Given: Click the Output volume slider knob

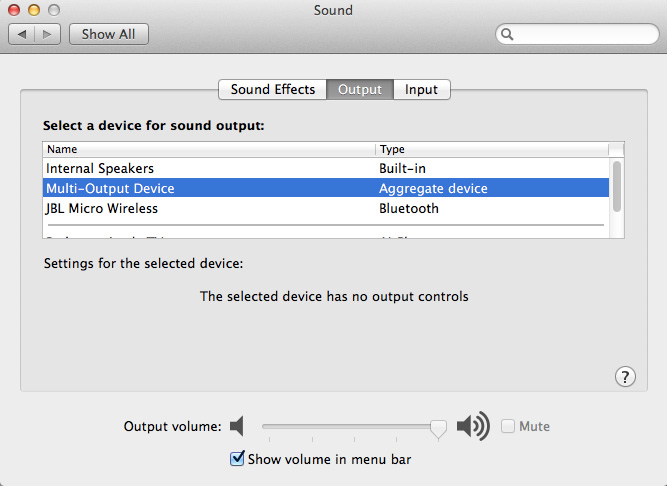Looking at the screenshot, I should [x=438, y=427].
